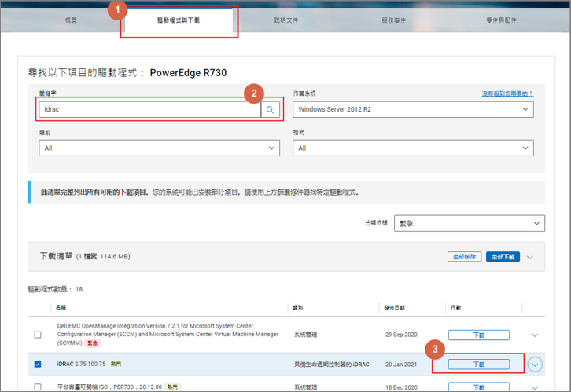
Task: Click the 名稱 column header
Action: [61, 308]
